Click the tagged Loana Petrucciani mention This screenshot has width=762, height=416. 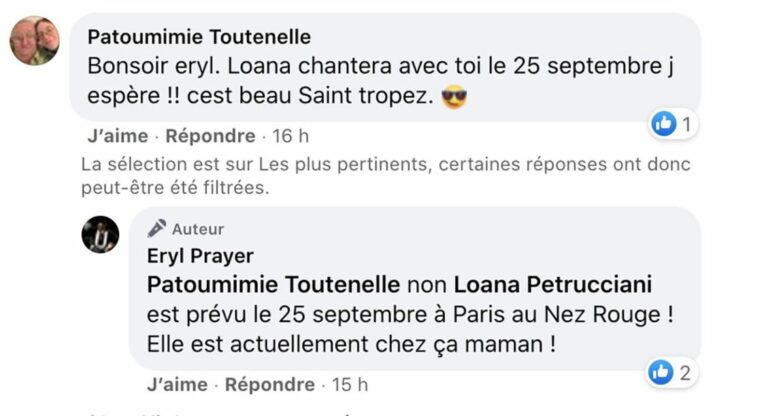pos(553,285)
